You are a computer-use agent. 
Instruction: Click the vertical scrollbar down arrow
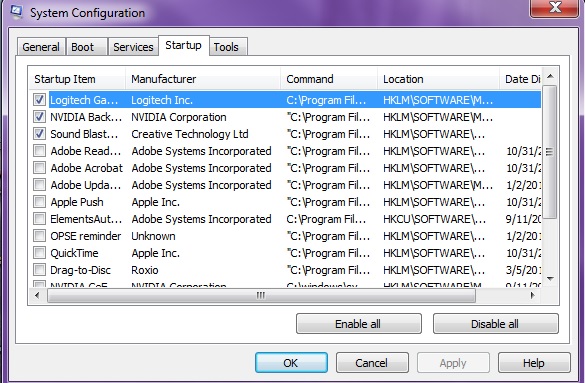pos(550,278)
